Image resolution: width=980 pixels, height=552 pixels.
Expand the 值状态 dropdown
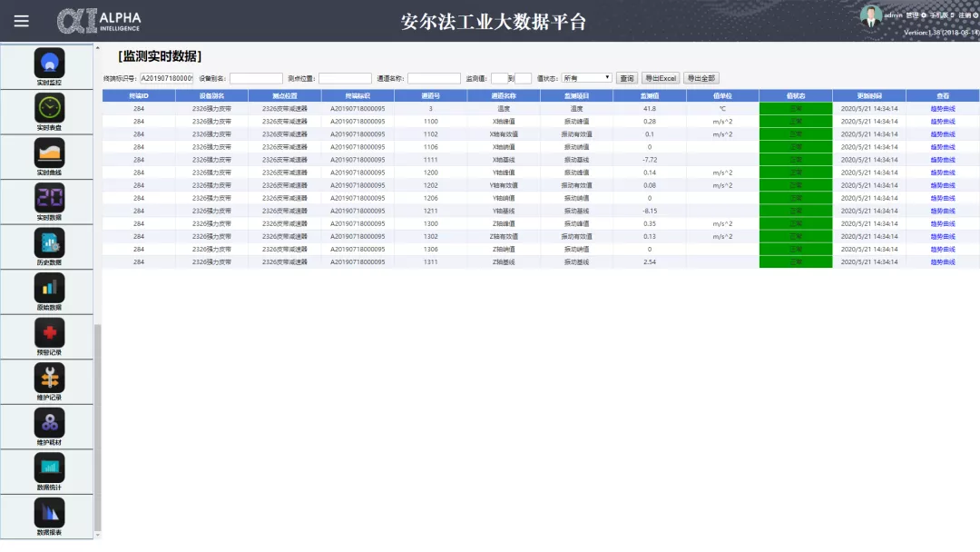(586, 78)
